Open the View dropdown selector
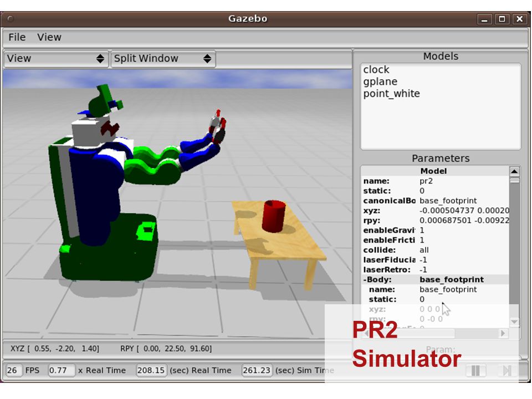Screen dimensions: 532x399 [x=56, y=58]
